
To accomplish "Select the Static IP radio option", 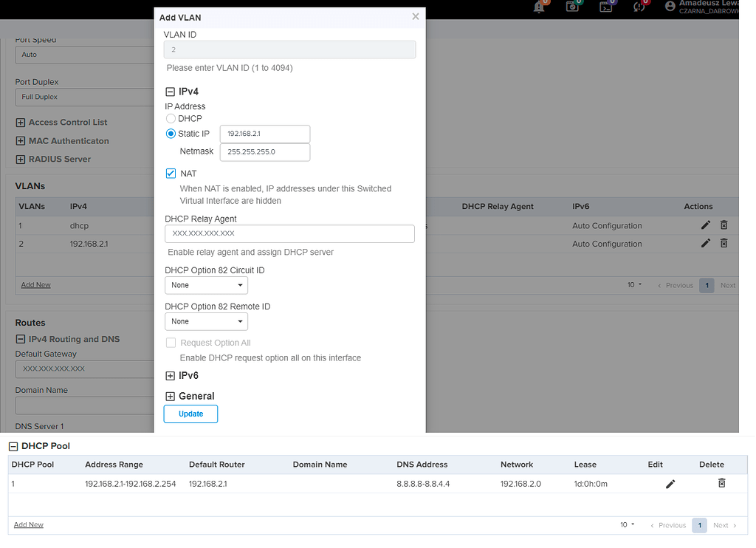I will (171, 134).
